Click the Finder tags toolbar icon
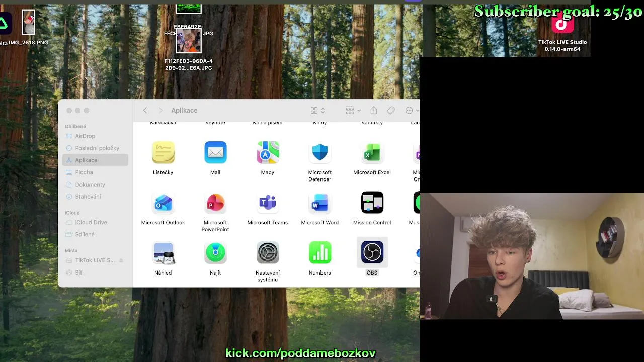This screenshot has height=362, width=644. [391, 110]
